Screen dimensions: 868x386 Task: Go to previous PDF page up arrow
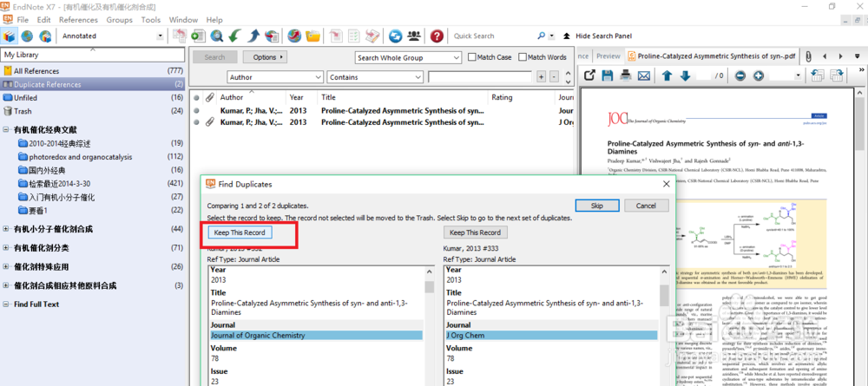point(667,75)
